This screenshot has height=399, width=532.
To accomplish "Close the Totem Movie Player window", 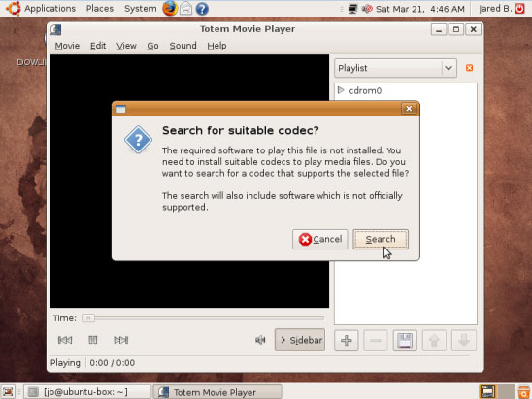I will [x=474, y=30].
